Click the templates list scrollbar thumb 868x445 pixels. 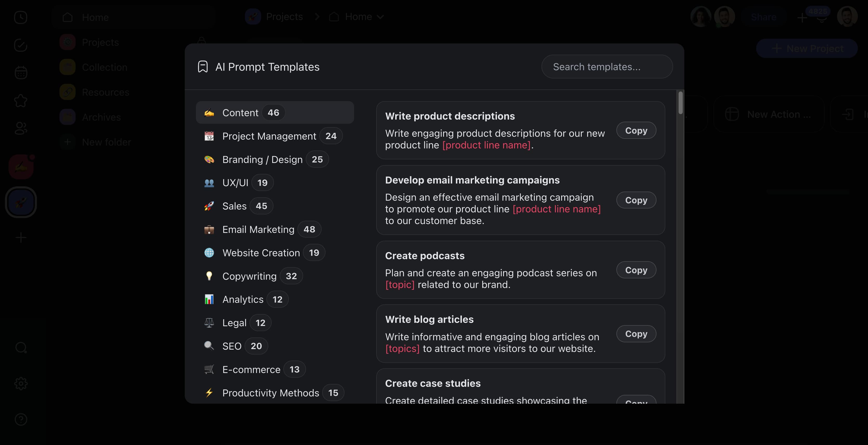pyautogui.click(x=680, y=103)
